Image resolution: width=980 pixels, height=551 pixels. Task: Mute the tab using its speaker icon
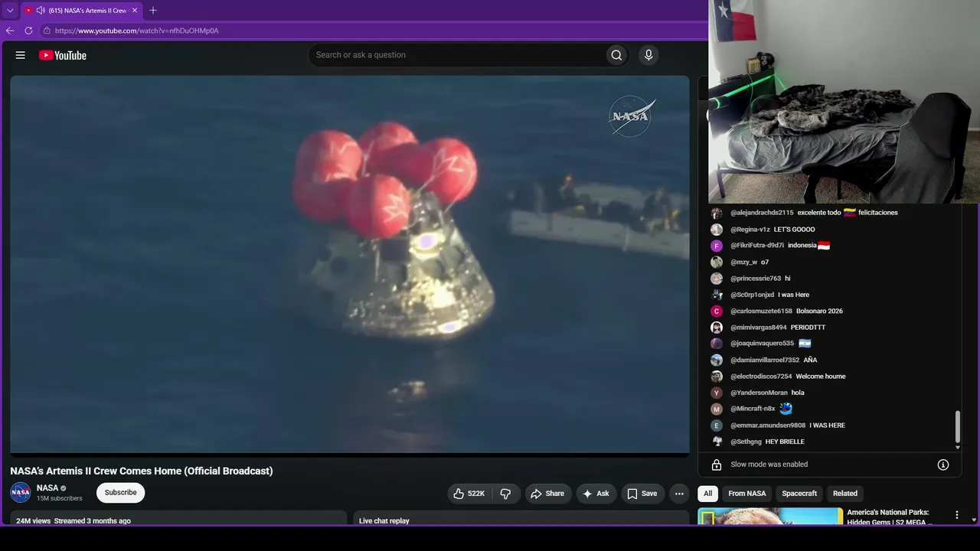[x=40, y=11]
